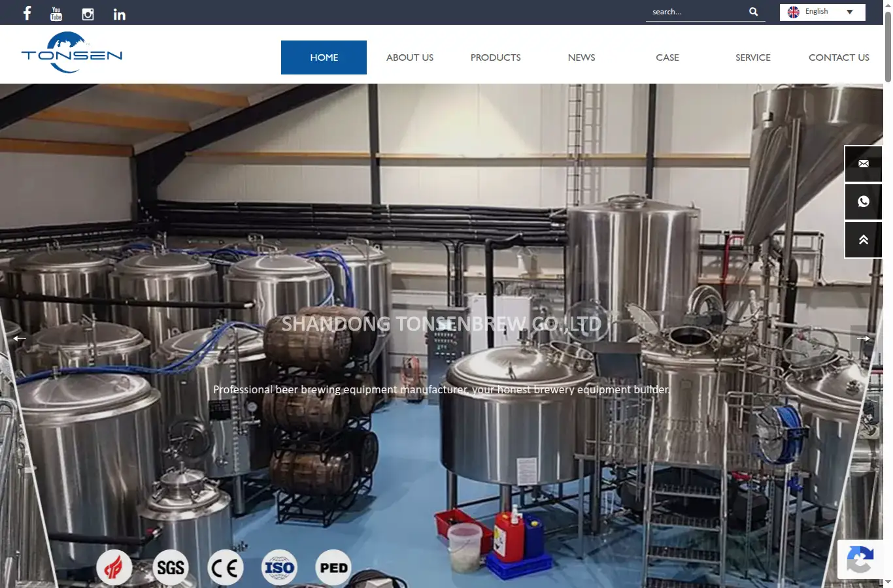Viewport: 893px width, 588px height.
Task: Click the ISO certification badge
Action: [280, 568]
